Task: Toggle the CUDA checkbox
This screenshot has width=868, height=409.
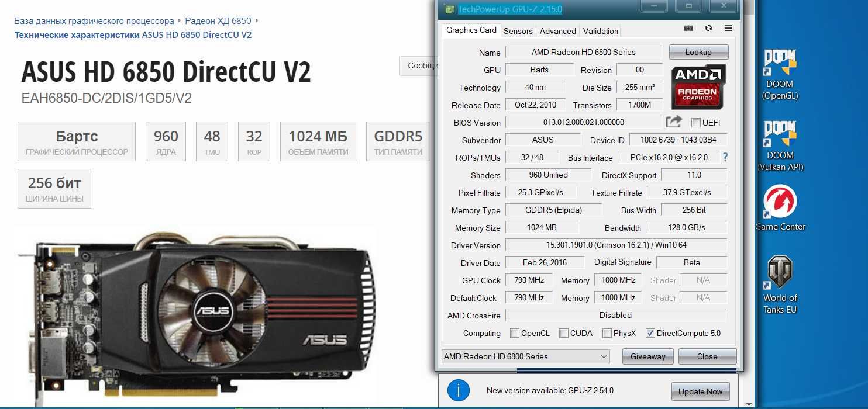Action: click(x=564, y=333)
